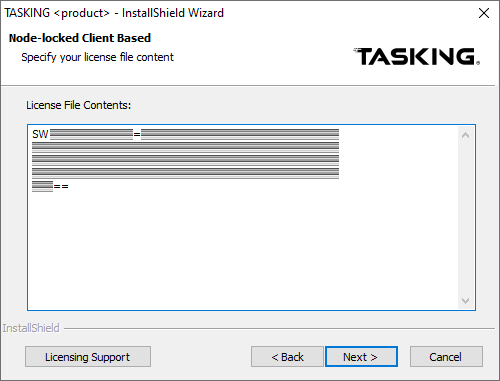The image size is (500, 381).
Task: Cancel the installation wizard
Action: point(446,357)
